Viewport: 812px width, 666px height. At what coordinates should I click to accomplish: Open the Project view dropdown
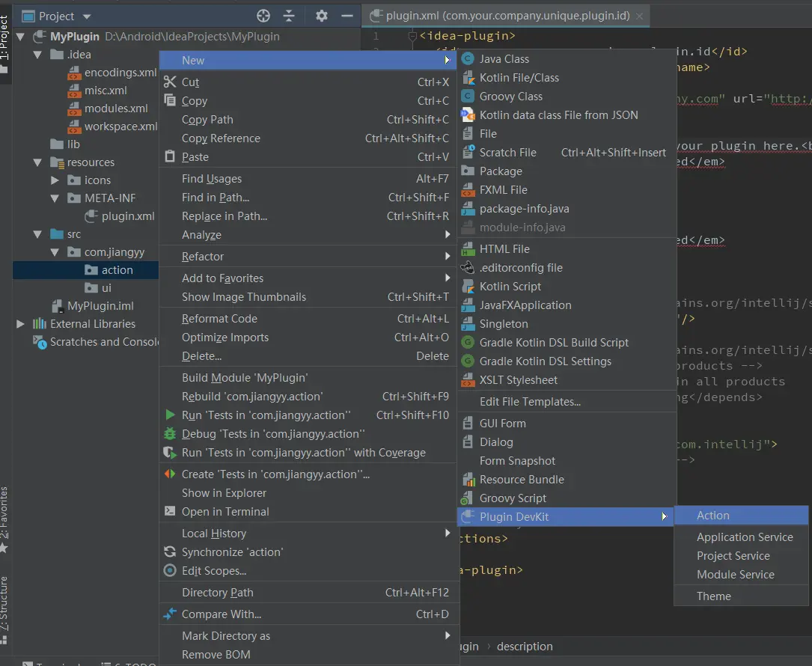pos(86,16)
